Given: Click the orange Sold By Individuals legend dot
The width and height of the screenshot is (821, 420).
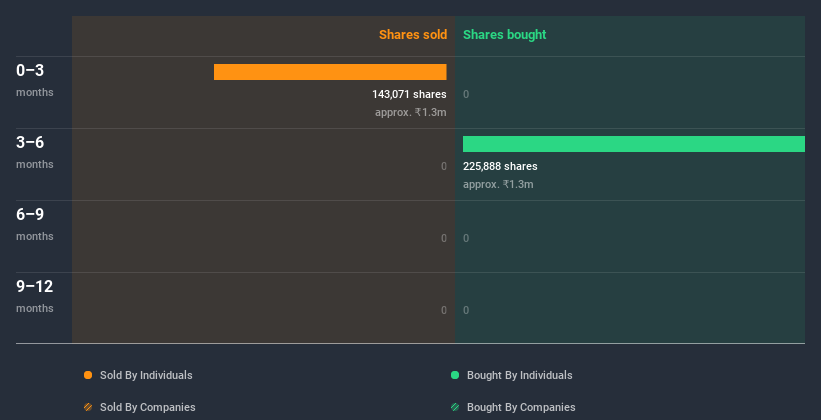Looking at the screenshot, I should (x=88, y=375).
